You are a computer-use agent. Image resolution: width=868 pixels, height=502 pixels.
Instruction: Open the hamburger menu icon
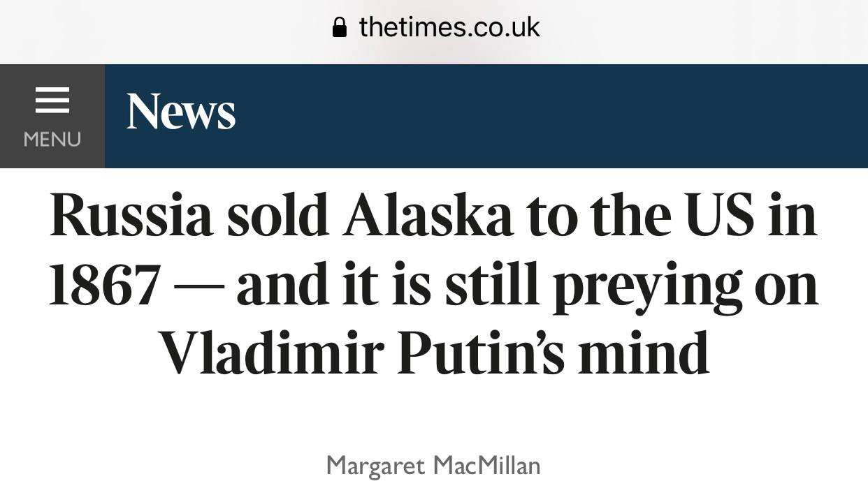(x=52, y=100)
